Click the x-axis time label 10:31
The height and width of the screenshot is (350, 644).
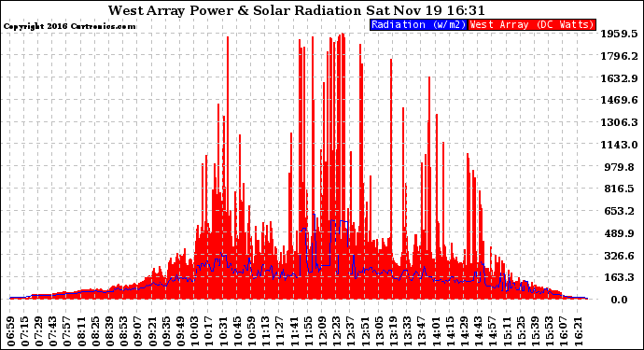pos(223,331)
